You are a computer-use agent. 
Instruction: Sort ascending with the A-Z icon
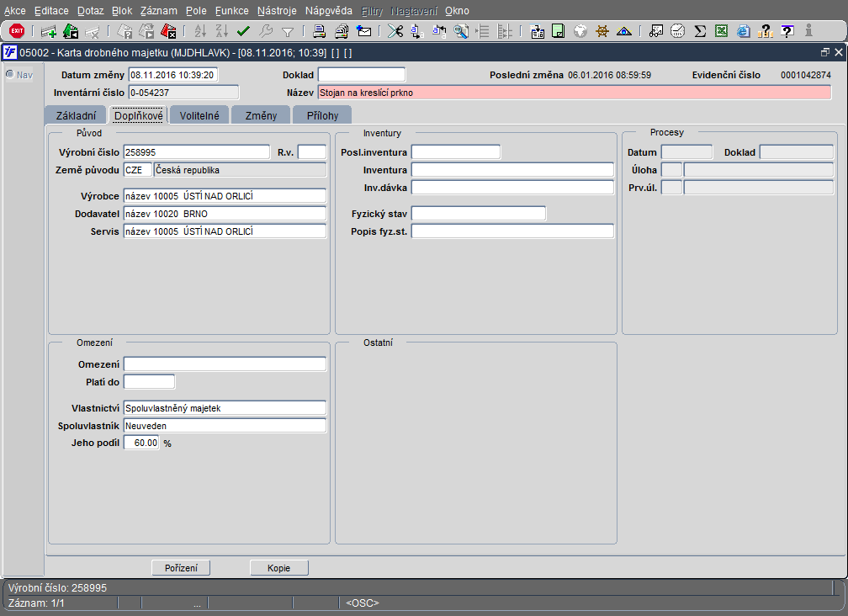(x=200, y=31)
